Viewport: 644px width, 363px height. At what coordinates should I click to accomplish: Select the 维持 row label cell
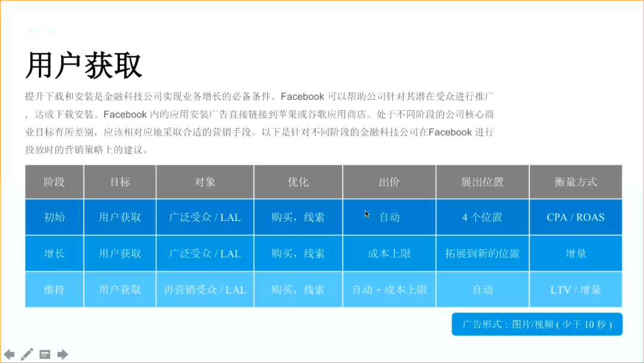(x=54, y=289)
